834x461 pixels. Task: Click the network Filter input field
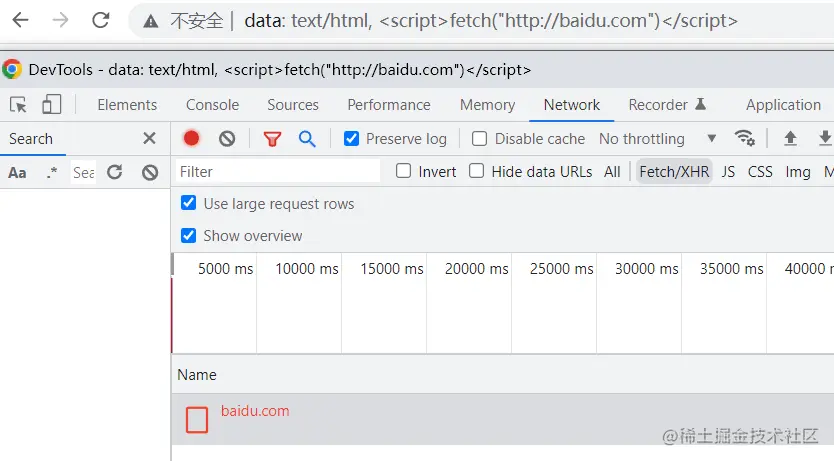pos(278,171)
